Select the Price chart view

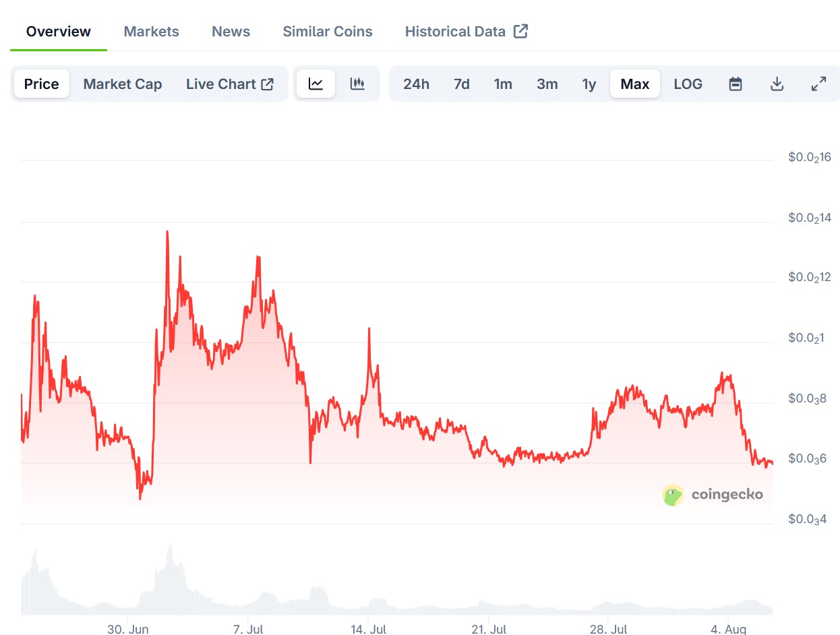[x=42, y=84]
